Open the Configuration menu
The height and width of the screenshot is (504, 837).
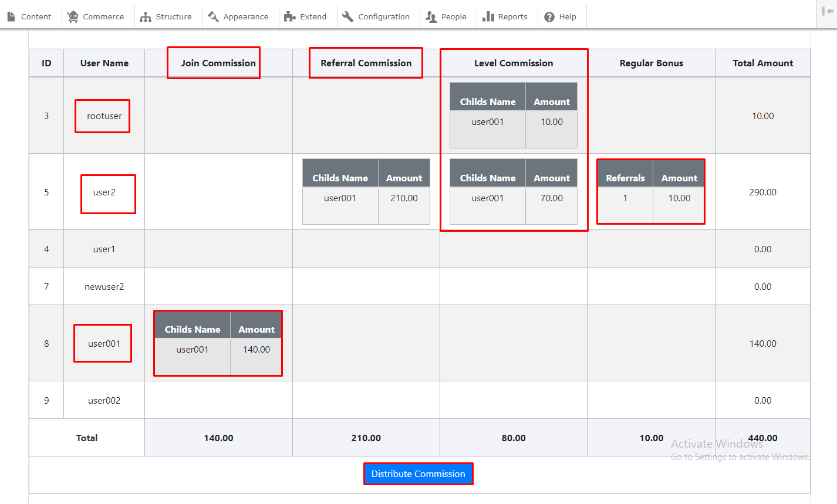click(x=384, y=16)
